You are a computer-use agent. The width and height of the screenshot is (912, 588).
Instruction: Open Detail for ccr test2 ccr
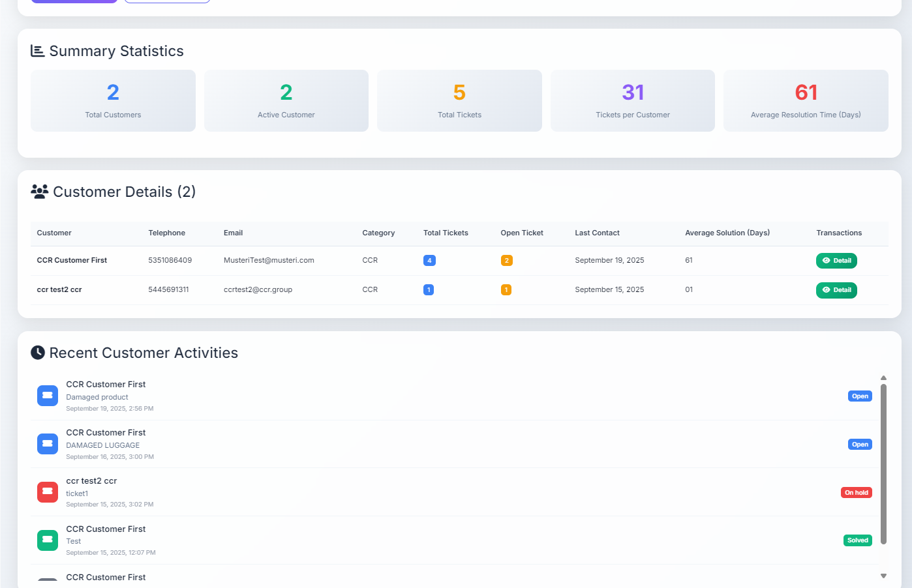pos(836,290)
